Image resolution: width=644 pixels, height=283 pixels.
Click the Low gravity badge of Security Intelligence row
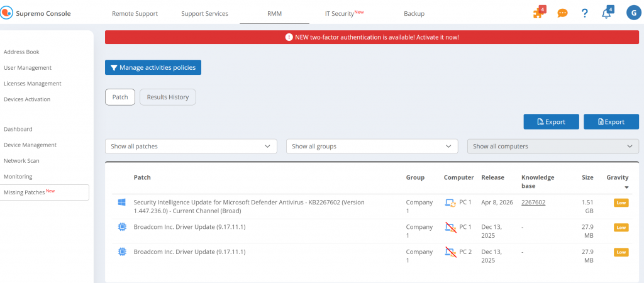point(621,203)
